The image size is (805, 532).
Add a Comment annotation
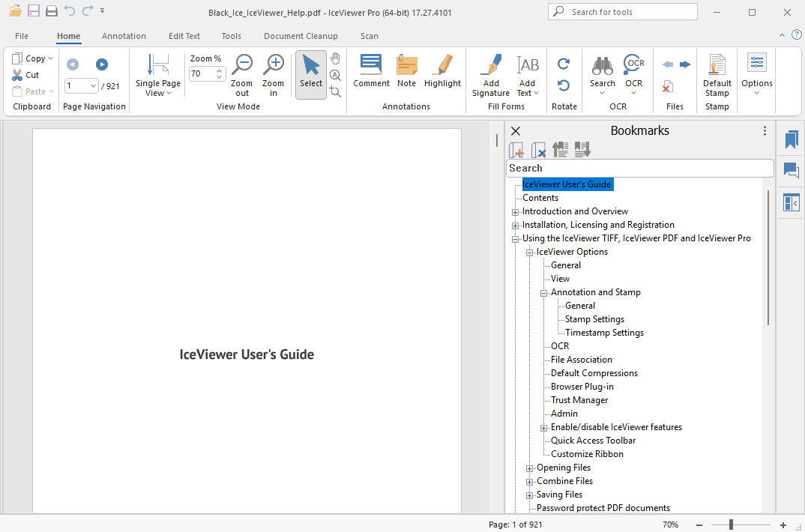371,70
